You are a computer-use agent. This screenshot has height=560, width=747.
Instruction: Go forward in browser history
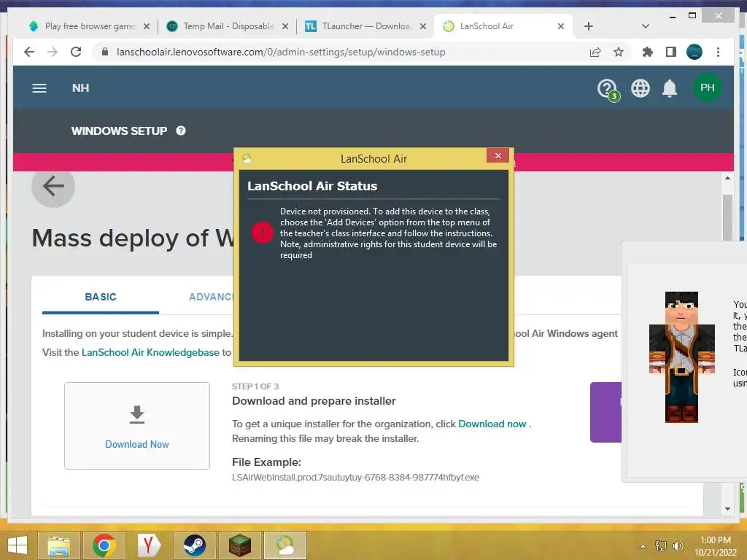53,52
